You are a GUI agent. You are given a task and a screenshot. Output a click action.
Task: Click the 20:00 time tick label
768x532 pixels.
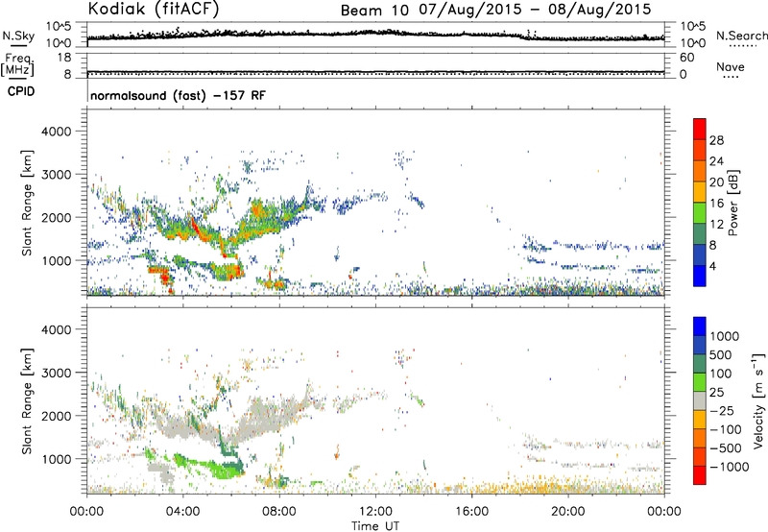click(x=567, y=512)
